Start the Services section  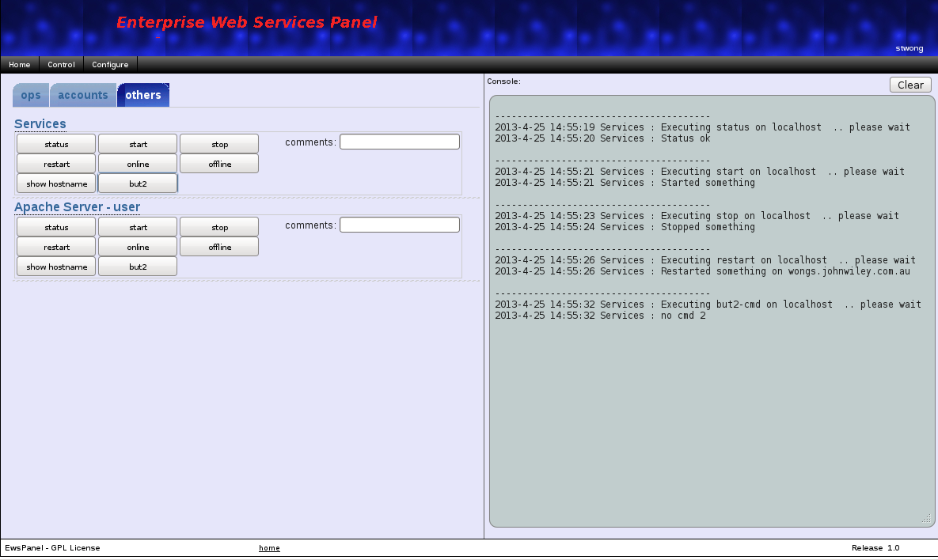click(x=137, y=143)
